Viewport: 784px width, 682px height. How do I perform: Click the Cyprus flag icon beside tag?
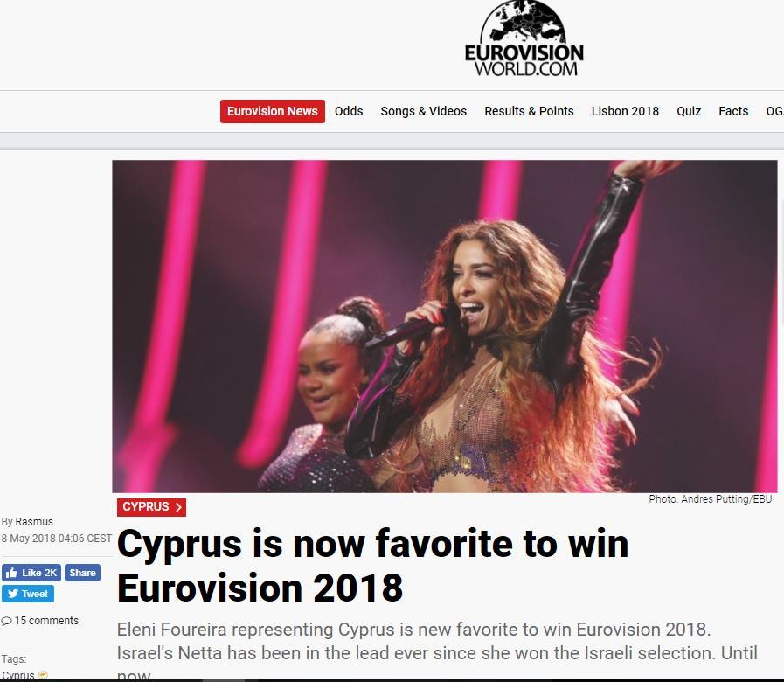coord(43,675)
